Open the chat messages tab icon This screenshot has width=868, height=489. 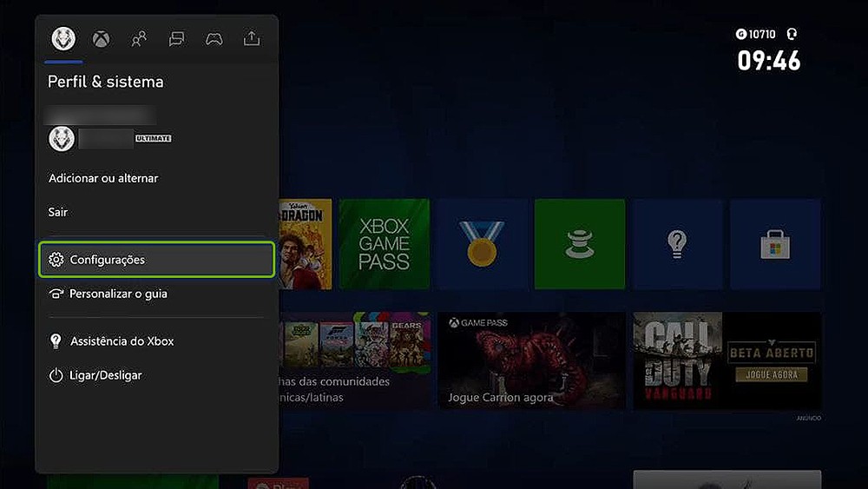click(x=176, y=38)
